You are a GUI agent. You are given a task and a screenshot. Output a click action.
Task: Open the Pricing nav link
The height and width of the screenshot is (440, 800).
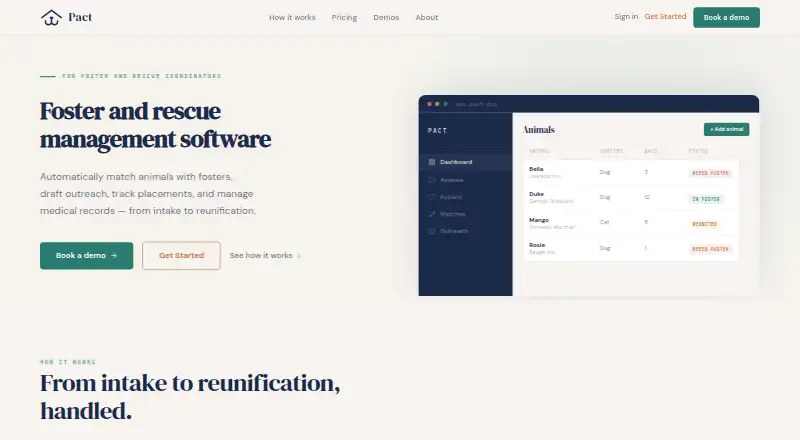pos(344,17)
